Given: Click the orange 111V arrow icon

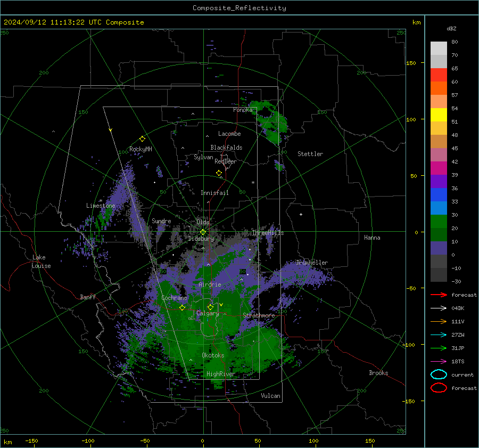Looking at the screenshot, I should pyautogui.click(x=439, y=321).
